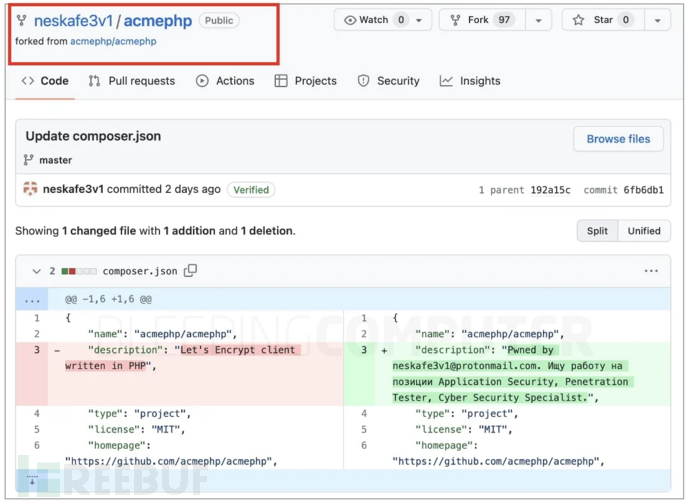Expand the Fork dropdown arrow
690x504 pixels.
[x=538, y=20]
